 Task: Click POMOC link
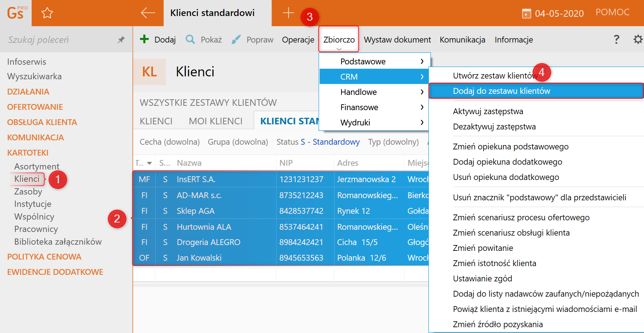pyautogui.click(x=612, y=12)
